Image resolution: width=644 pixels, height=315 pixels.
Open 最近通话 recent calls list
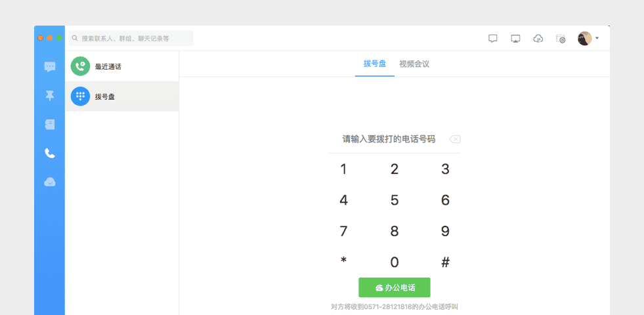pyautogui.click(x=122, y=66)
